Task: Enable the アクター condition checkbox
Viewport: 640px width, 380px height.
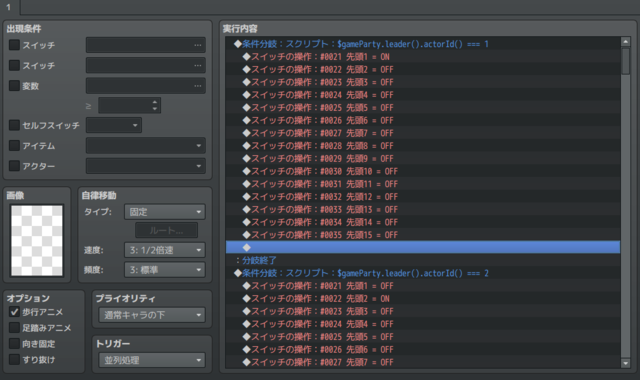Action: click(x=14, y=166)
